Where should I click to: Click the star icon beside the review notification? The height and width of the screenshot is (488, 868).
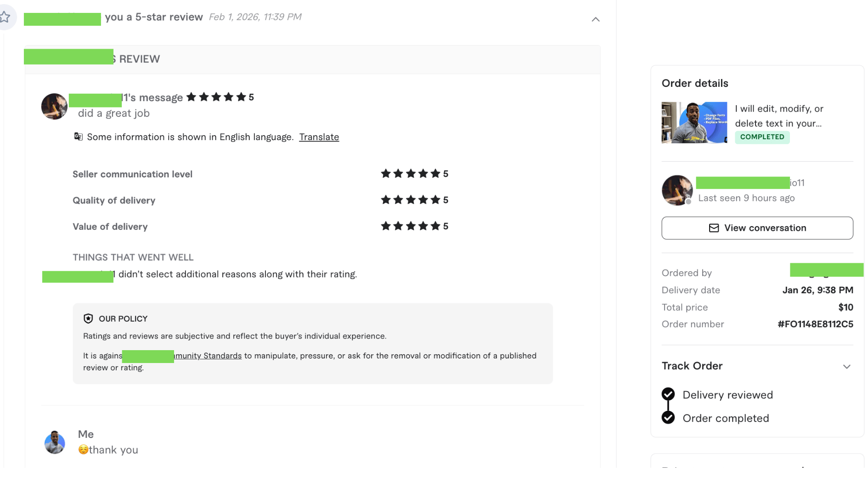coord(5,17)
